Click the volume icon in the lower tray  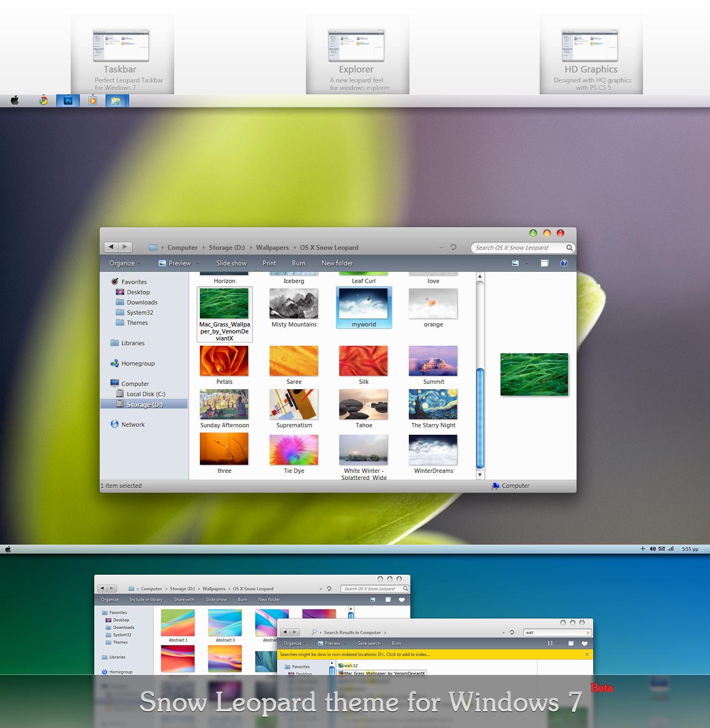click(x=653, y=549)
